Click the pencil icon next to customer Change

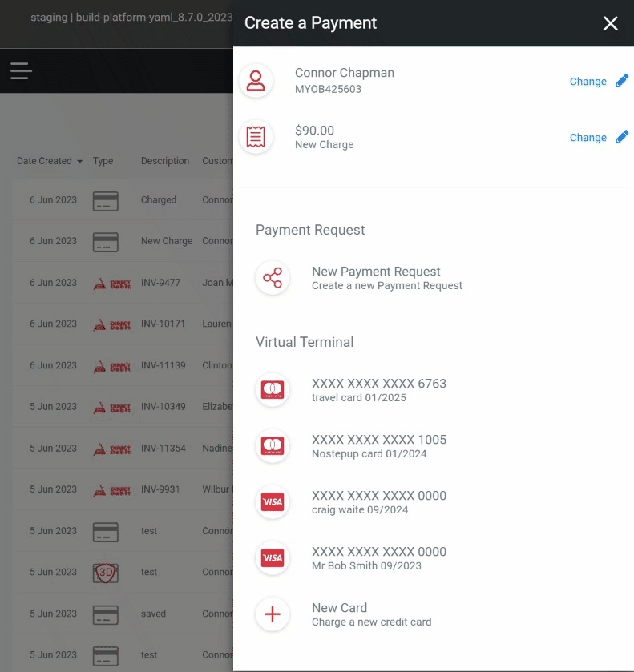[x=622, y=81]
